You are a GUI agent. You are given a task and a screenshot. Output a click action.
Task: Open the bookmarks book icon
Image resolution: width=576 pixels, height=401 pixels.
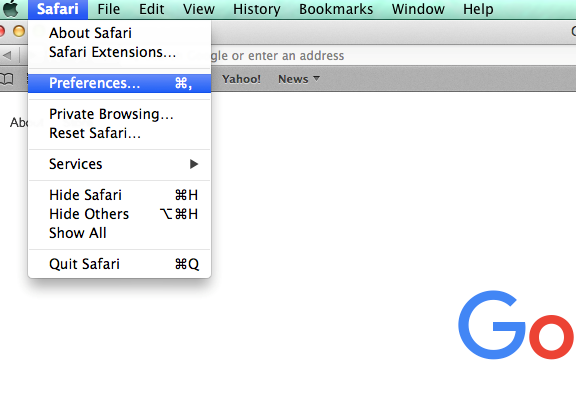pyautogui.click(x=7, y=79)
